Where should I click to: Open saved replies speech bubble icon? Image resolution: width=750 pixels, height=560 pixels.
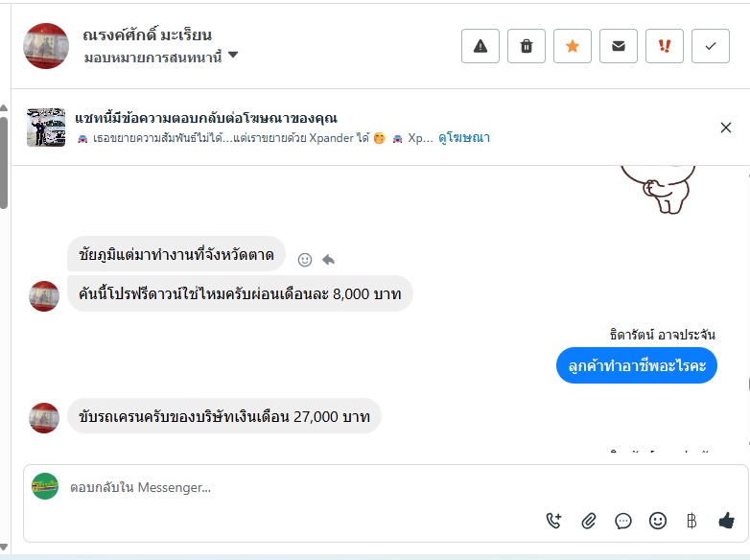[623, 521]
